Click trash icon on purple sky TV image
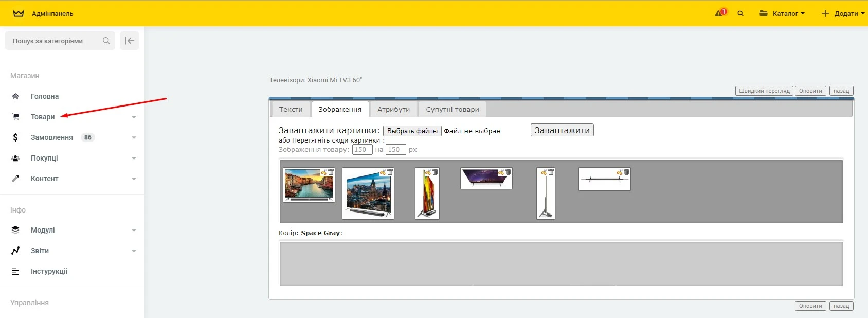This screenshot has width=868, height=318. point(508,172)
